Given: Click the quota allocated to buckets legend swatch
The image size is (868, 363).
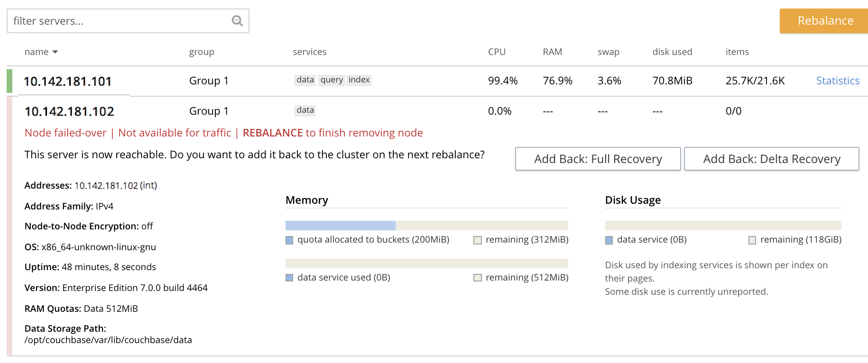Looking at the screenshot, I should (289, 240).
